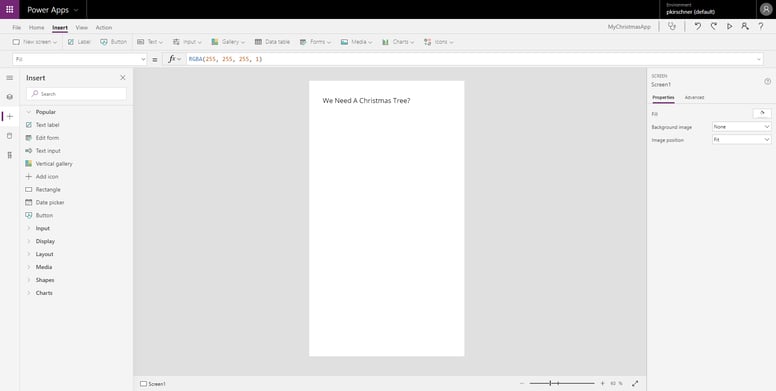776x391 pixels.
Task: Undo the last action
Action: pyautogui.click(x=697, y=27)
